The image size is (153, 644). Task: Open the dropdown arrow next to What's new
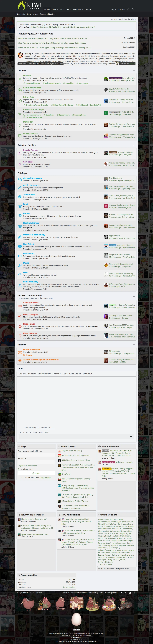(71, 10)
